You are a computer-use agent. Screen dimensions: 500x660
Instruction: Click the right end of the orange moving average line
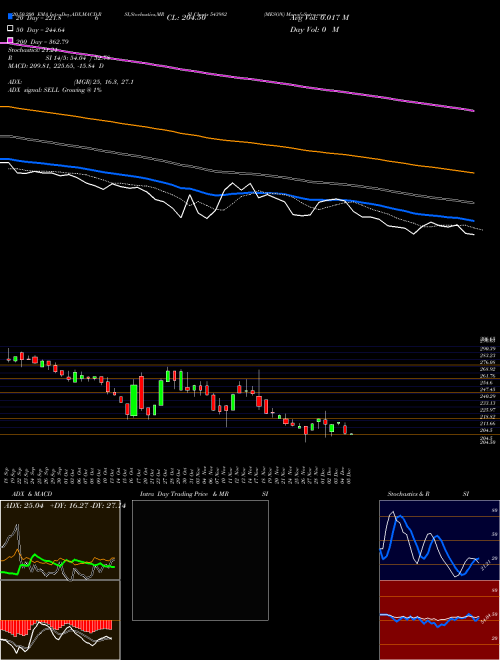click(473, 173)
